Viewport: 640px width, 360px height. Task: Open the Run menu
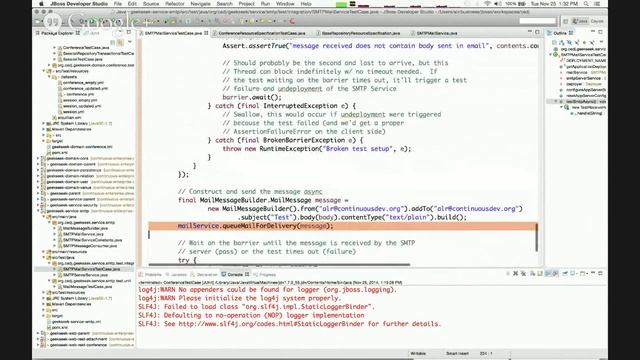click(x=265, y=4)
